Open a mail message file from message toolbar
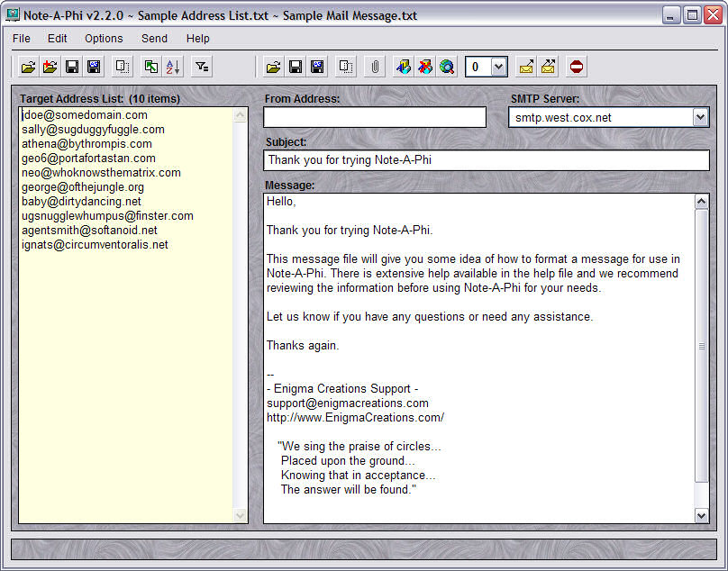This screenshot has height=571, width=728. [x=274, y=67]
